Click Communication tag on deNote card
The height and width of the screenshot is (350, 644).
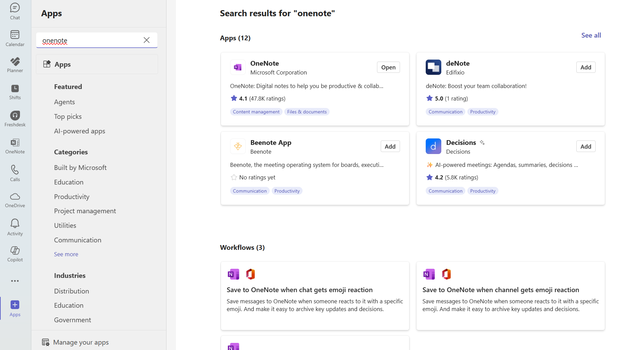pyautogui.click(x=445, y=112)
